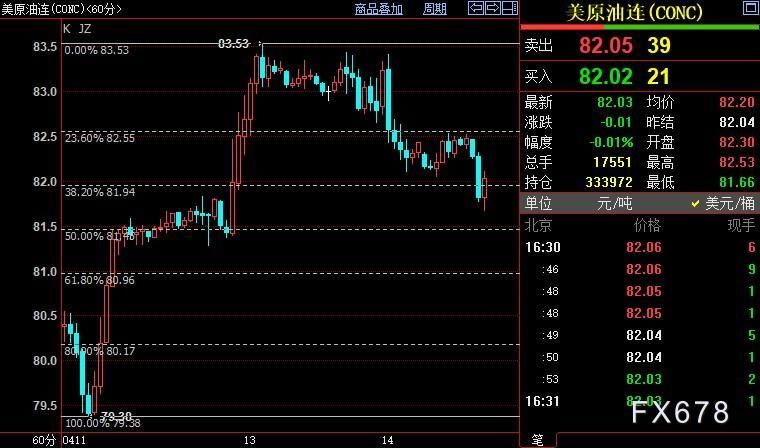Click the 16:31 tick row time

coord(543,401)
